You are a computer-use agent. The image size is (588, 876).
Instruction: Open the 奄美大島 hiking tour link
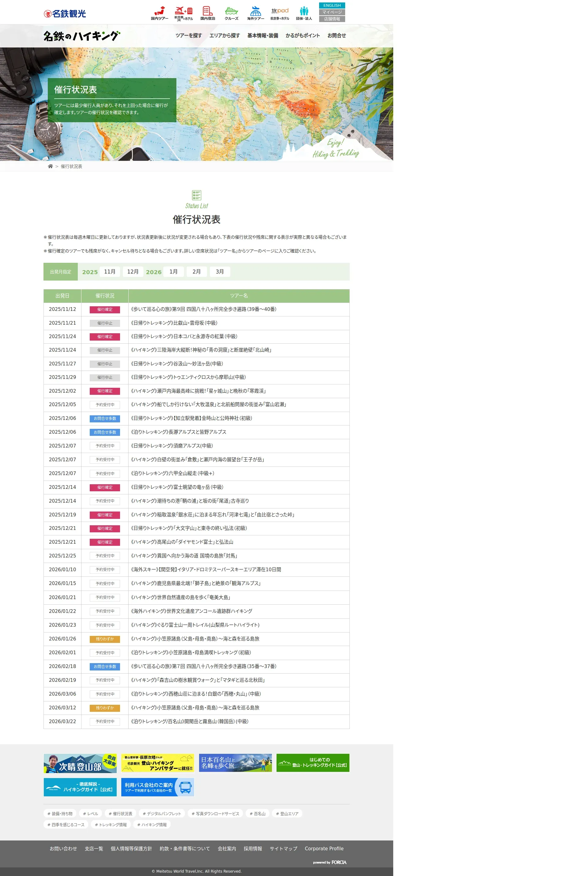pyautogui.click(x=180, y=597)
